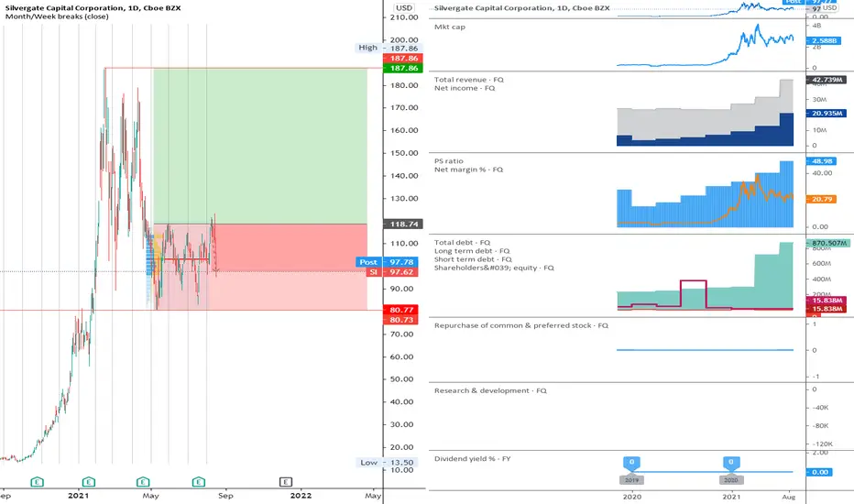Click the blue 0.00 dividend yield value tag

click(x=819, y=473)
